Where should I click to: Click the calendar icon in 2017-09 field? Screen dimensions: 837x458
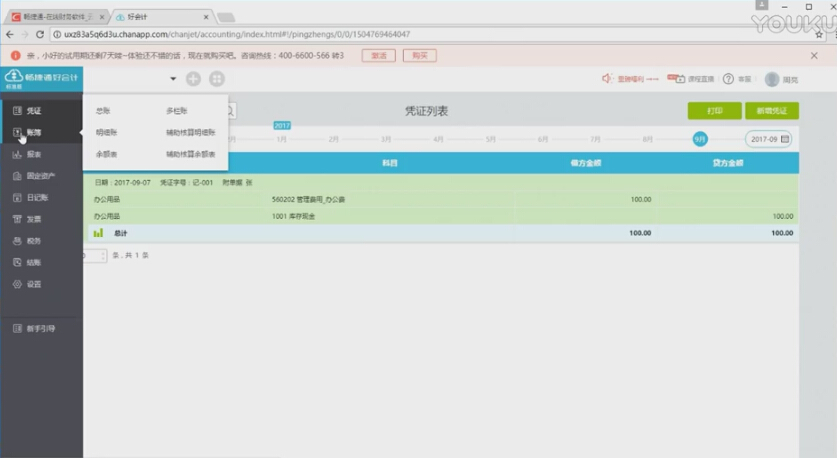pos(785,139)
